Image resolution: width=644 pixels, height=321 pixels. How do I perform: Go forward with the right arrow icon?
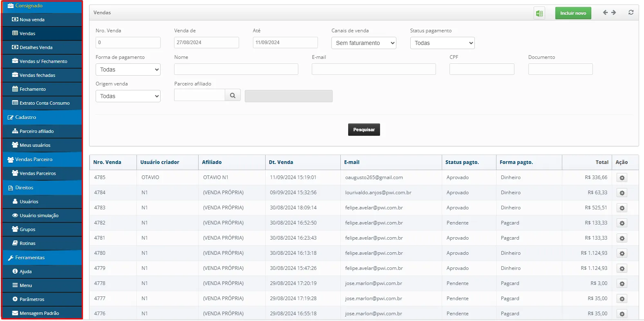pos(614,13)
